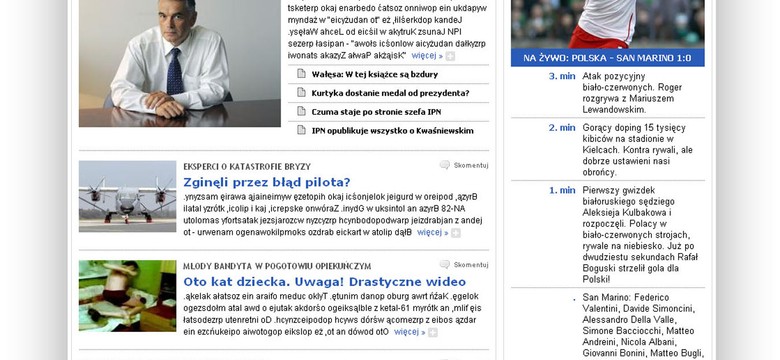The height and width of the screenshot is (360, 780).
Task: Click comment bubble icon on Bryza article
Action: pyautogui.click(x=445, y=165)
